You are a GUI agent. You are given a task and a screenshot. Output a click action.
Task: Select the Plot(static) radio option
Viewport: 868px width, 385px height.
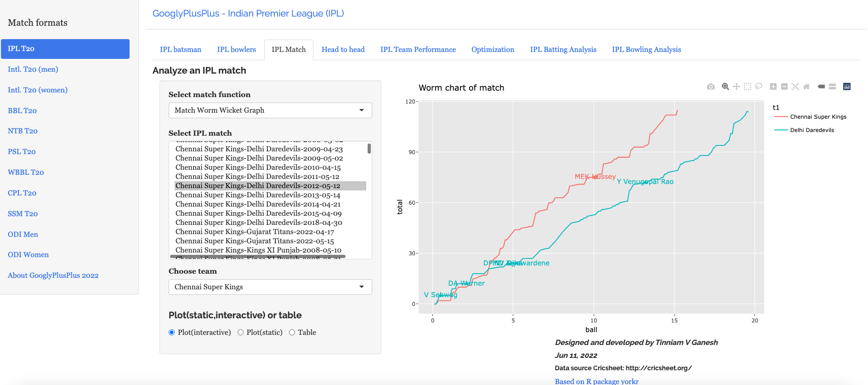click(240, 333)
